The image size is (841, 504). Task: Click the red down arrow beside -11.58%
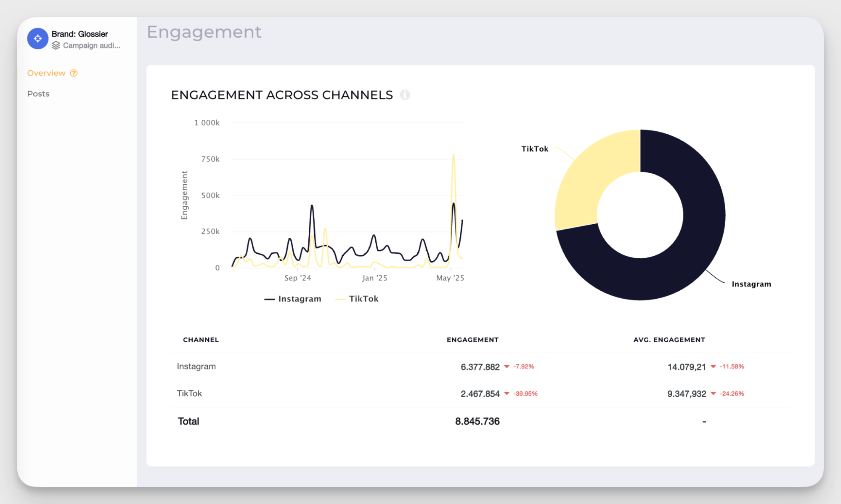(713, 367)
